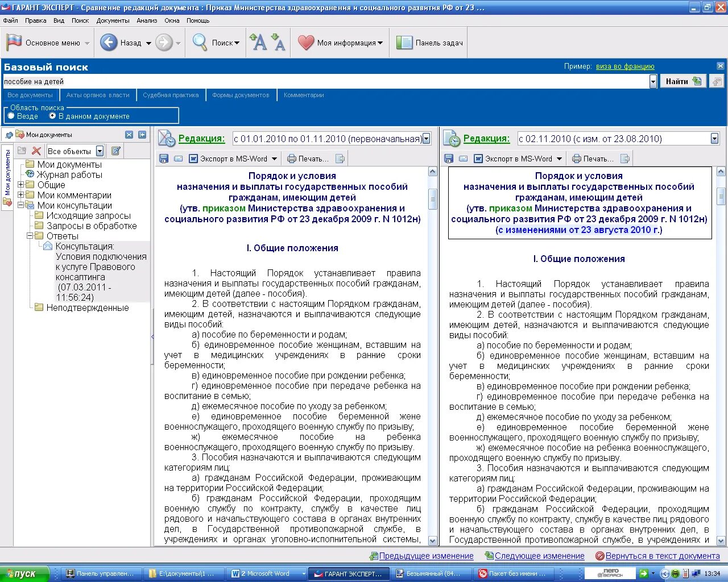This screenshot has height=582, width=728.
Task: Decrease font size with small A icon
Action: click(x=278, y=43)
